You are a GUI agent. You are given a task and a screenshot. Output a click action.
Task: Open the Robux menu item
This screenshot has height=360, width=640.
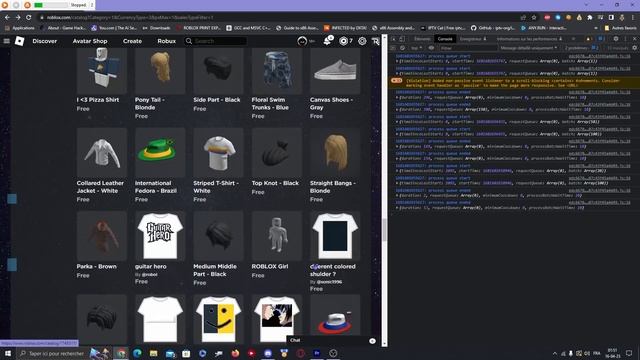167,41
